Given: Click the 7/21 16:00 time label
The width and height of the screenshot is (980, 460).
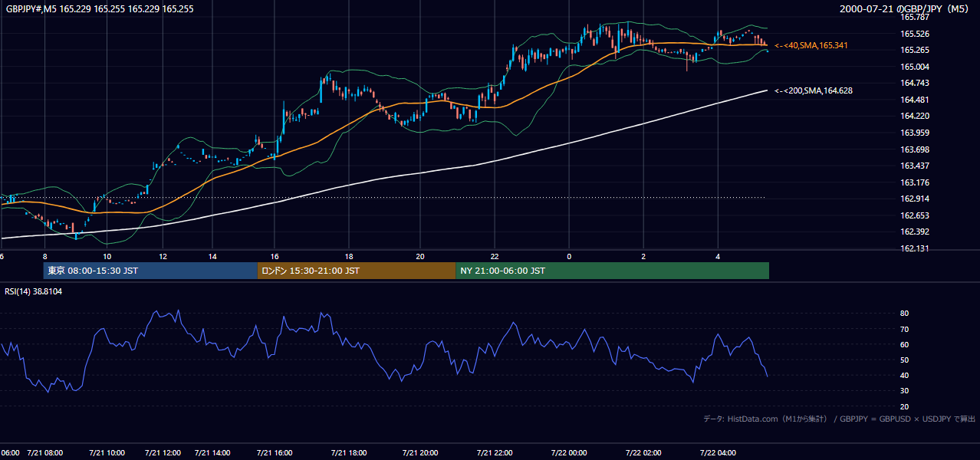Looking at the screenshot, I should [275, 453].
